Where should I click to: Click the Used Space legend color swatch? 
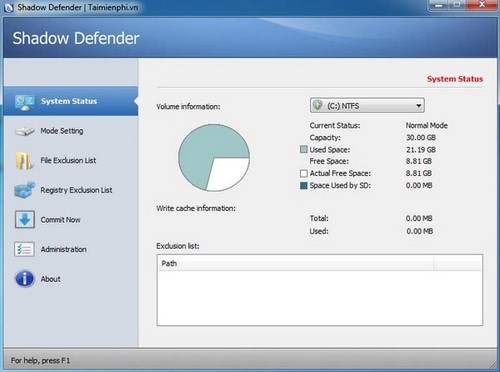pyautogui.click(x=303, y=149)
